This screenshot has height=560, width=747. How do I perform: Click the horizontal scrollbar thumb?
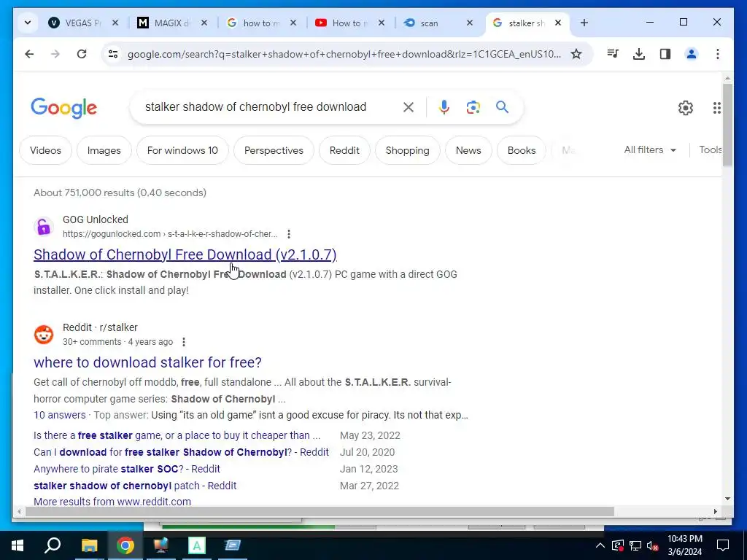tap(320, 511)
